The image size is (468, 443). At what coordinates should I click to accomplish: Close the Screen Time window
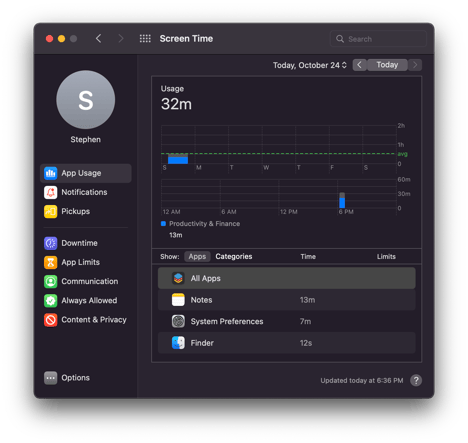(49, 39)
